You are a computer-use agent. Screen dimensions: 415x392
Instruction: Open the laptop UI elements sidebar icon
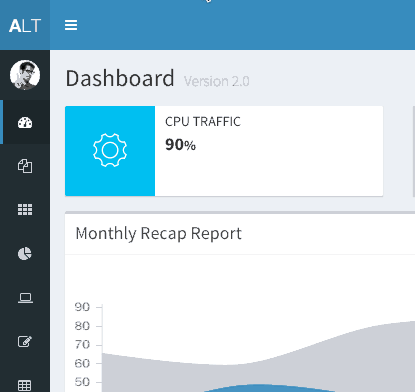(x=25, y=298)
